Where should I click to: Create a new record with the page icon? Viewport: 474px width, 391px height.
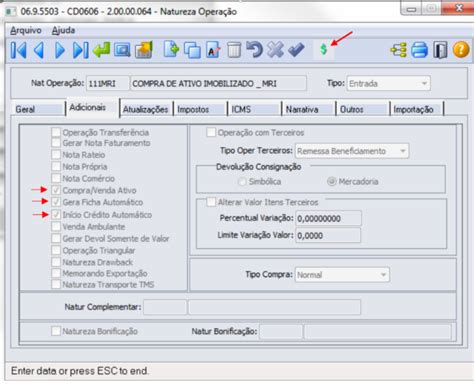click(x=171, y=50)
